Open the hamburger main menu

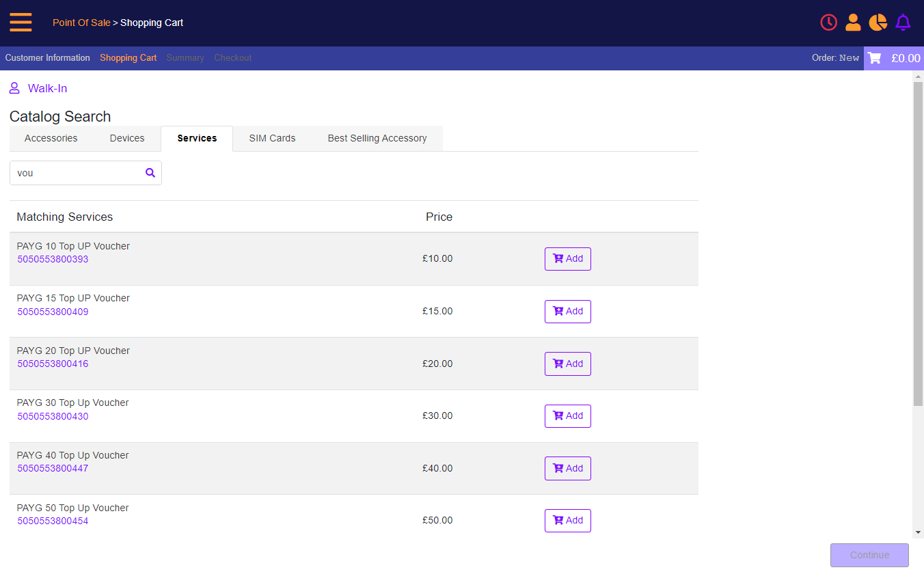tap(21, 23)
